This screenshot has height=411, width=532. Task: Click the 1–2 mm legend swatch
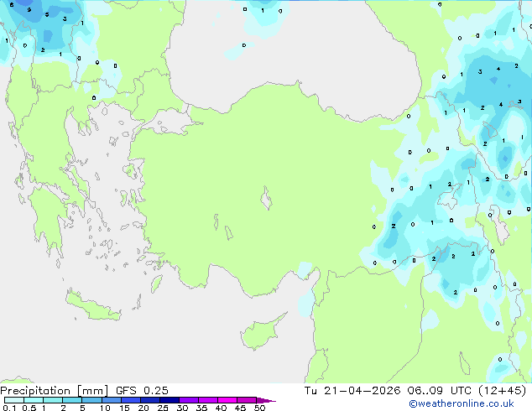[53, 400]
